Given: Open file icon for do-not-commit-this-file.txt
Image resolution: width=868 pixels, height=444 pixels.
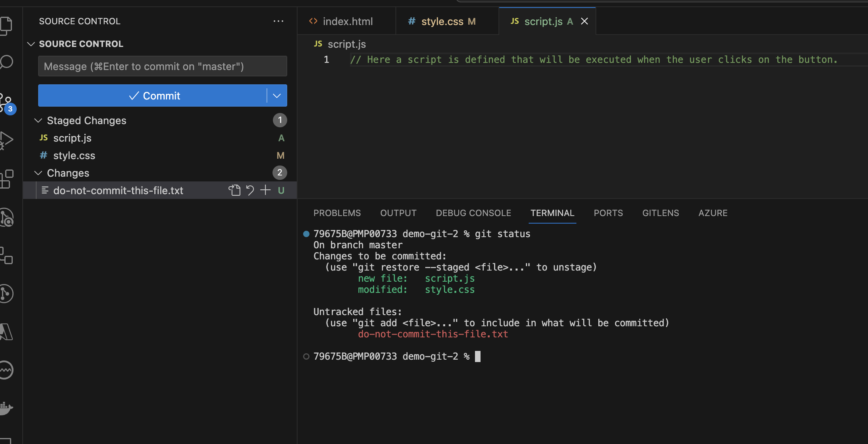Looking at the screenshot, I should [234, 190].
